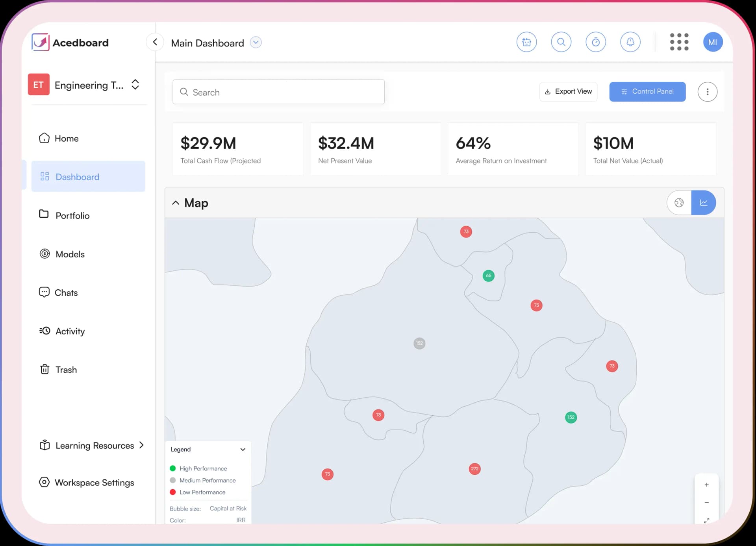Open the Control Panel button
Screen dimensions: 756x546
pos(647,92)
